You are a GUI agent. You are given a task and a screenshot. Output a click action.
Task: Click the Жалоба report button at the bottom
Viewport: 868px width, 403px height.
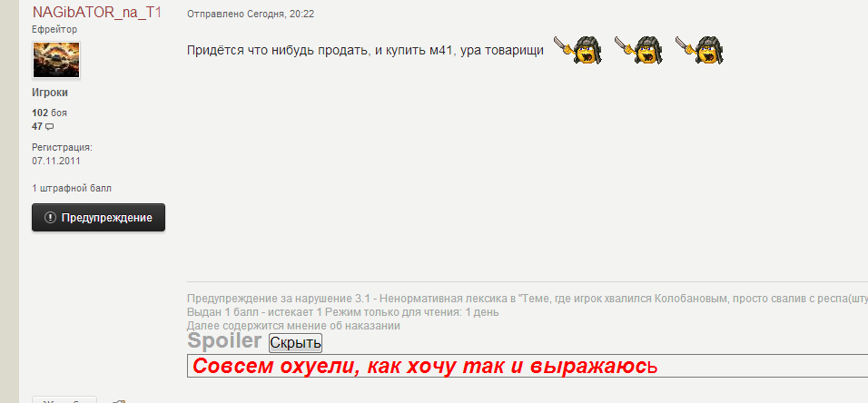(64, 399)
